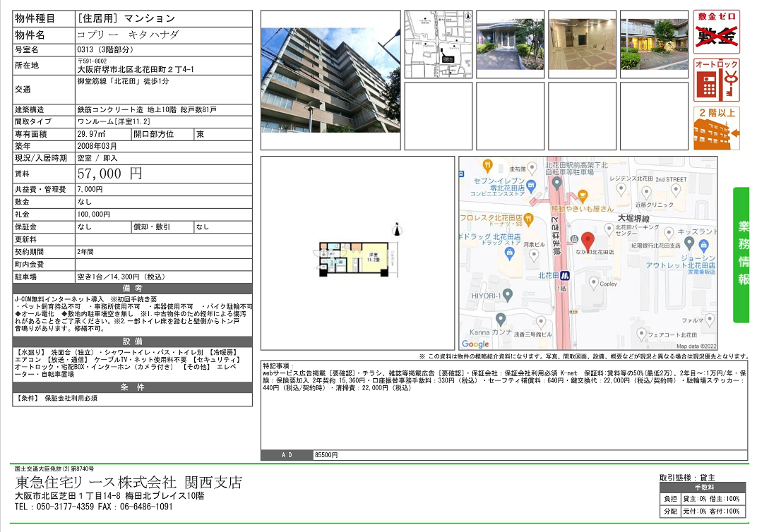This screenshot has width=757, height=532.
Task: Click the 鉄筋コンクリート造 structure description
Action: coord(147,109)
